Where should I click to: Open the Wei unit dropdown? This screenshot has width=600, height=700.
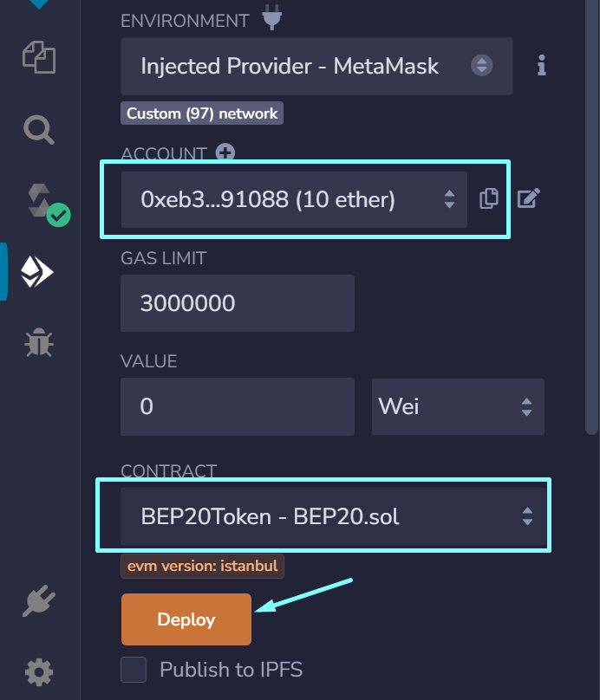pos(458,406)
